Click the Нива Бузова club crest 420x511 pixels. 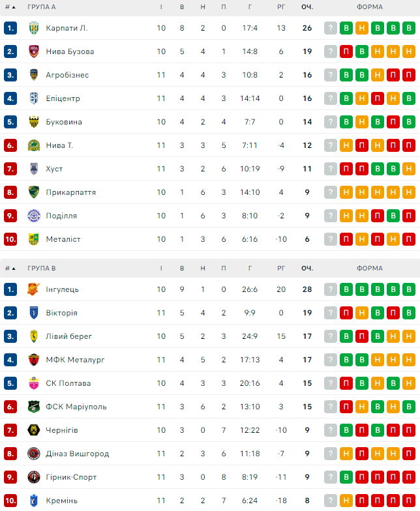[x=34, y=51]
